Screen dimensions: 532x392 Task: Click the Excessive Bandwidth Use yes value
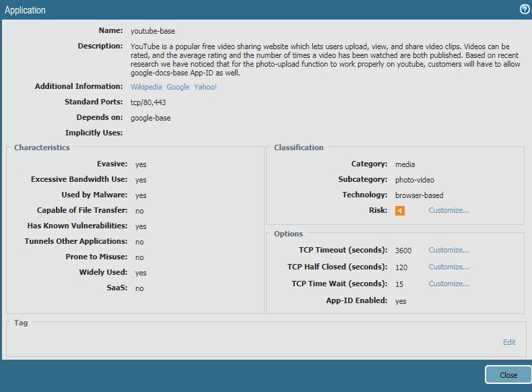(x=141, y=180)
